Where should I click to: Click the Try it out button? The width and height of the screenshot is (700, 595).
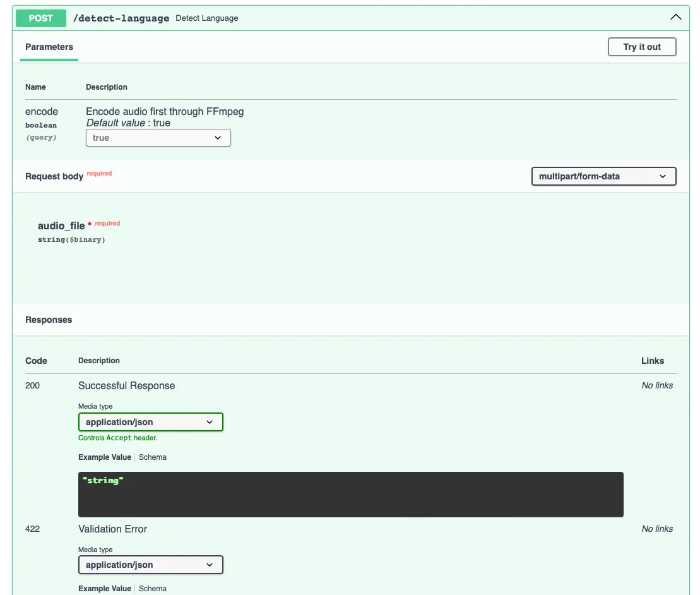(x=641, y=47)
